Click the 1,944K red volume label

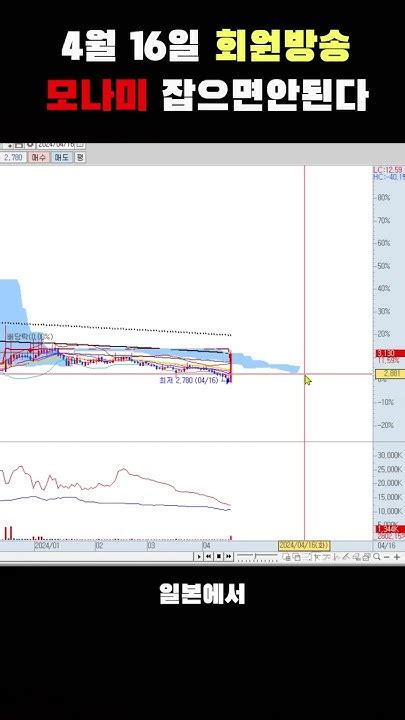[x=389, y=529]
